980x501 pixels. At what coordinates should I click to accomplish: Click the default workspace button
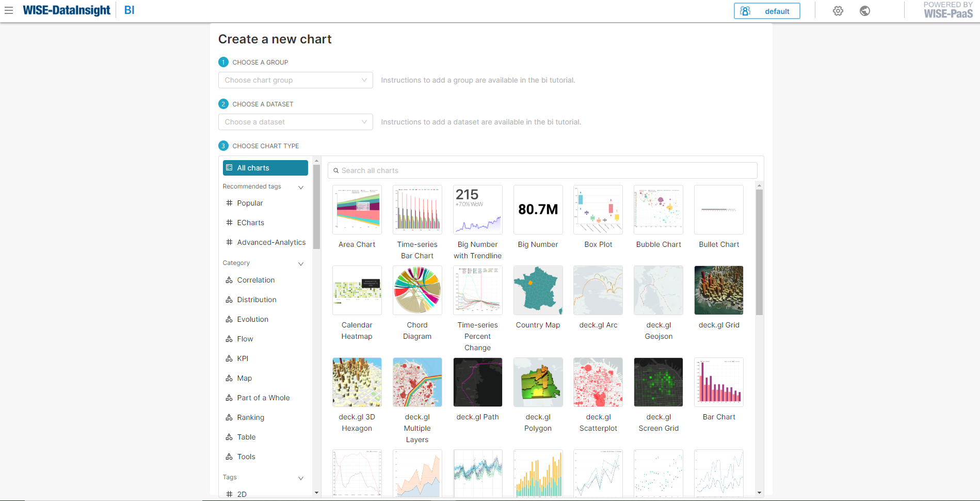pos(766,11)
